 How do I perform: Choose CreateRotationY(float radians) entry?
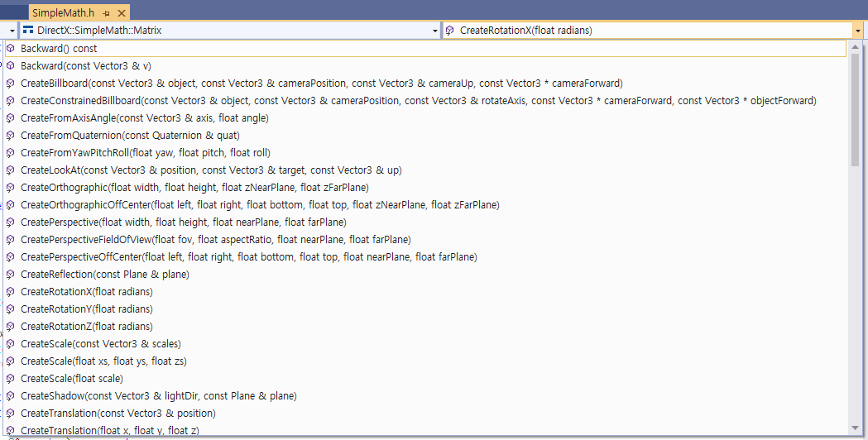click(x=425, y=308)
